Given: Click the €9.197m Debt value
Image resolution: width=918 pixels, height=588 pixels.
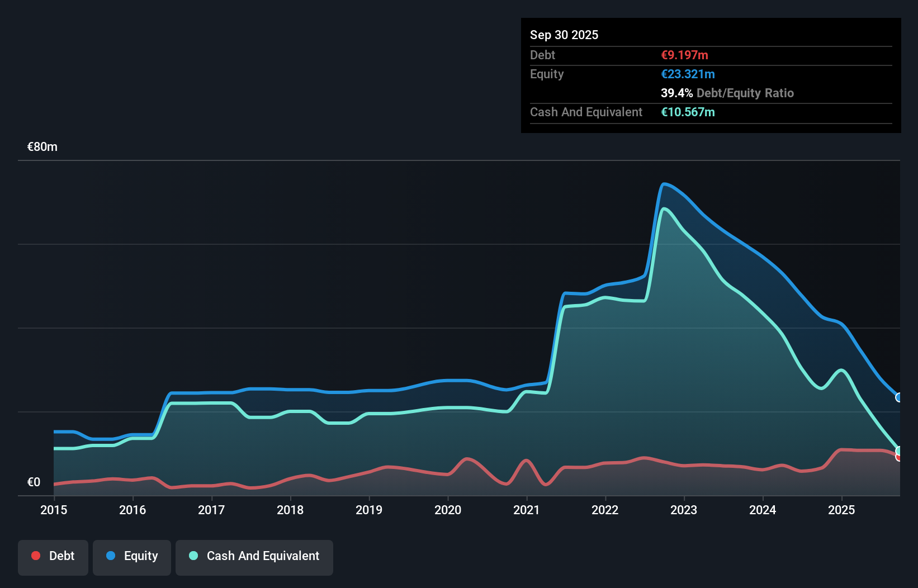Looking at the screenshot, I should coord(684,55).
